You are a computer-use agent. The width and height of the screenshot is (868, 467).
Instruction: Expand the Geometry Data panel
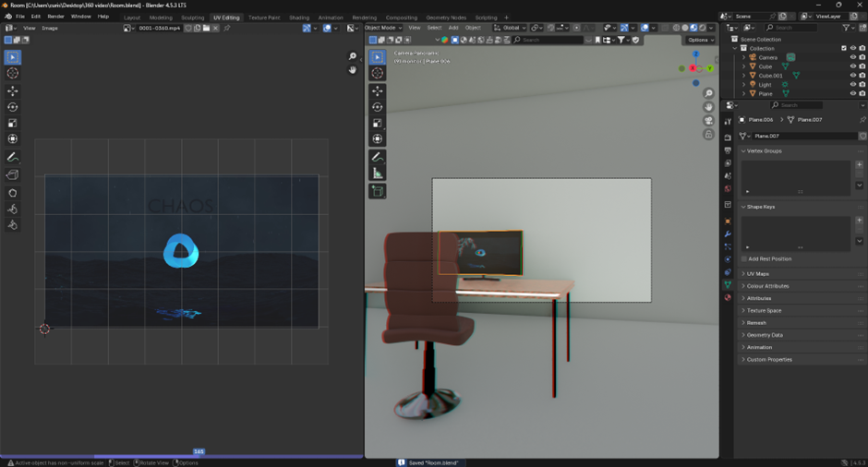pos(765,335)
